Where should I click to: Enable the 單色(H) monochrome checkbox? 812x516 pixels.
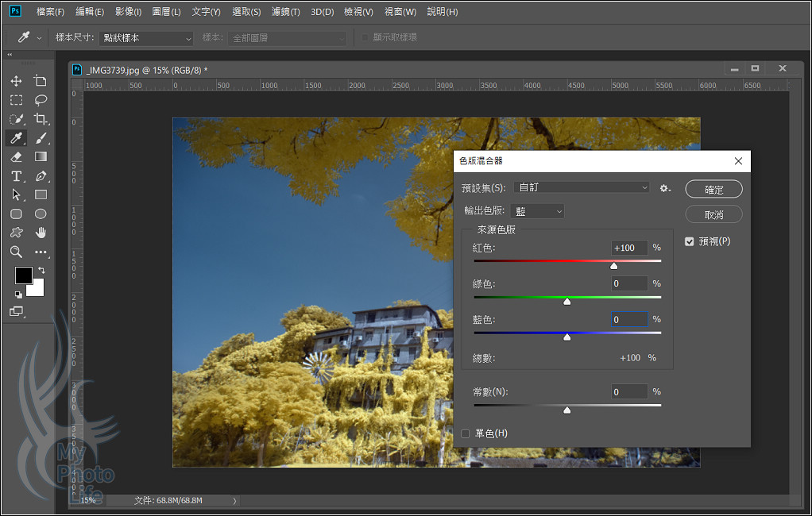coord(466,433)
